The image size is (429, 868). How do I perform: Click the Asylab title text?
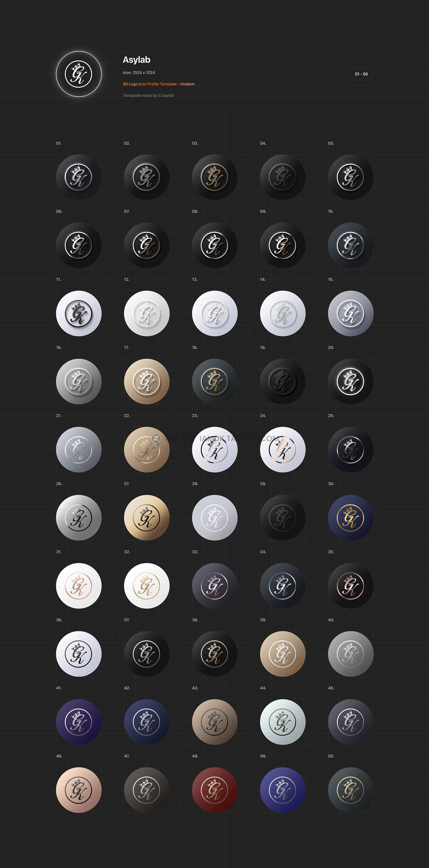(x=136, y=60)
